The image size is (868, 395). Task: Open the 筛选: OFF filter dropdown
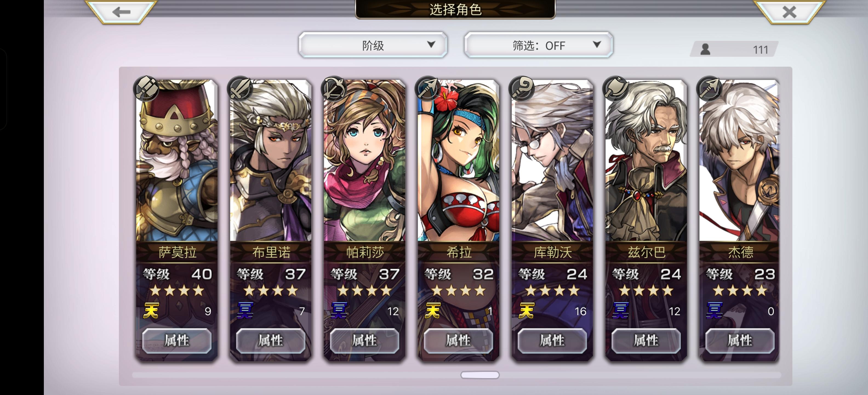(x=538, y=45)
